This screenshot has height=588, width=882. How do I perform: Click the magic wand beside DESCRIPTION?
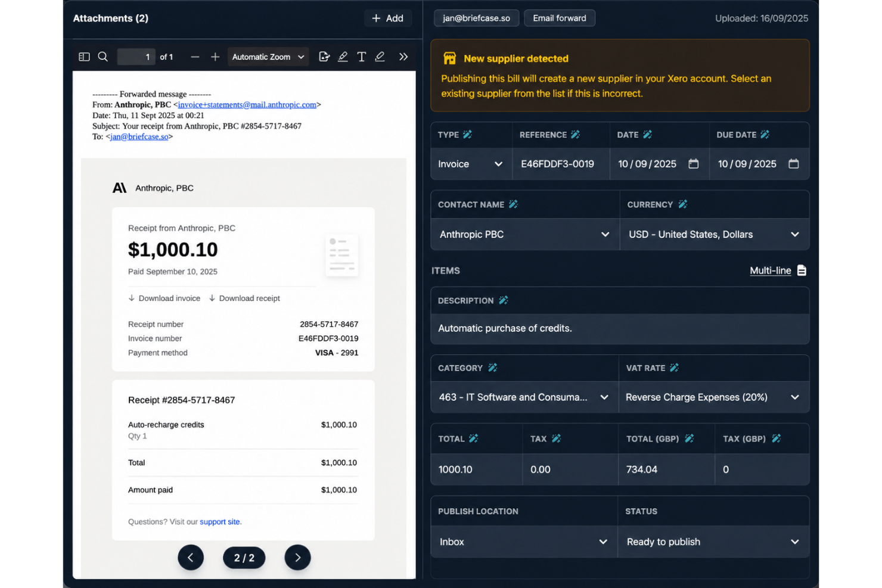pyautogui.click(x=503, y=300)
